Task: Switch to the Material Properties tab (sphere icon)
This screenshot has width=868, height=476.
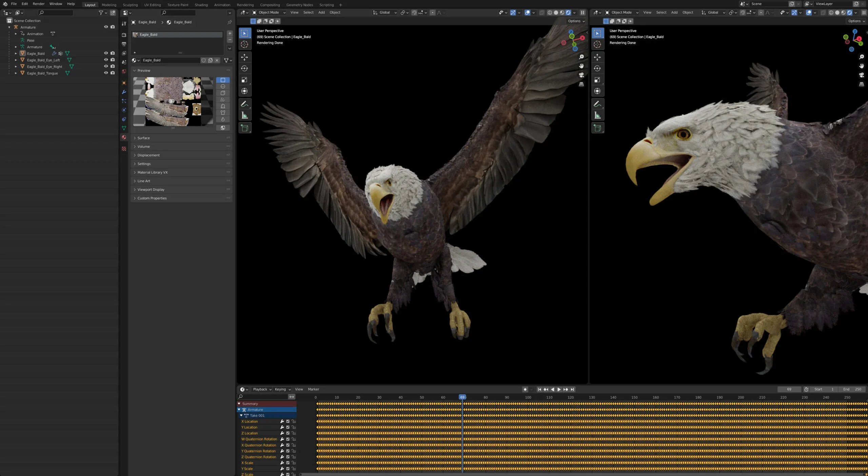Action: click(x=124, y=137)
